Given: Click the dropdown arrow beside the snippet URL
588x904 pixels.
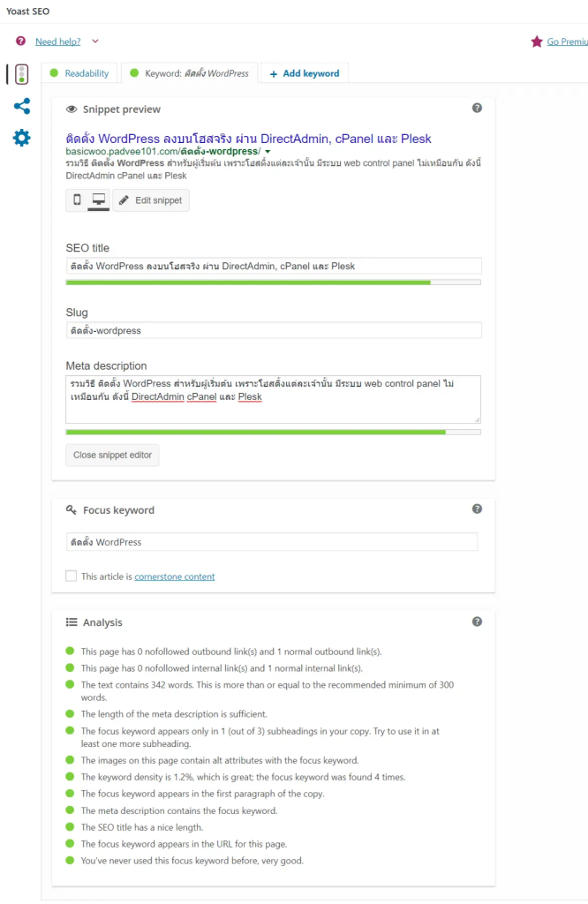Looking at the screenshot, I should 268,152.
